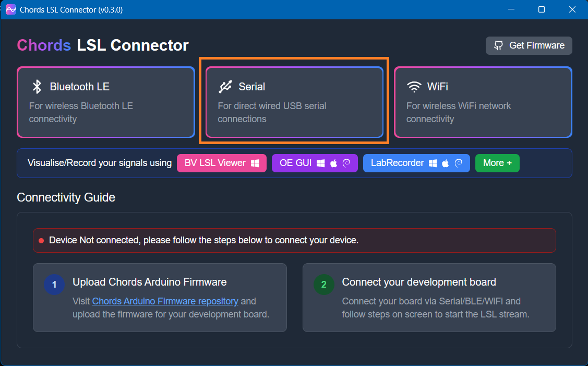
Task: Click 'For wireless Bluetooth LE connectivity' description
Action: (81, 112)
